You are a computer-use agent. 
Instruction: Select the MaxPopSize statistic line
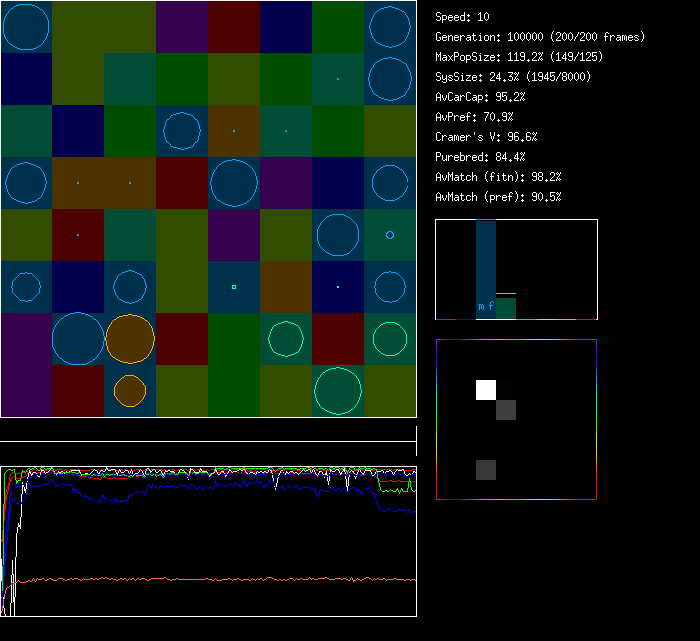[518, 57]
